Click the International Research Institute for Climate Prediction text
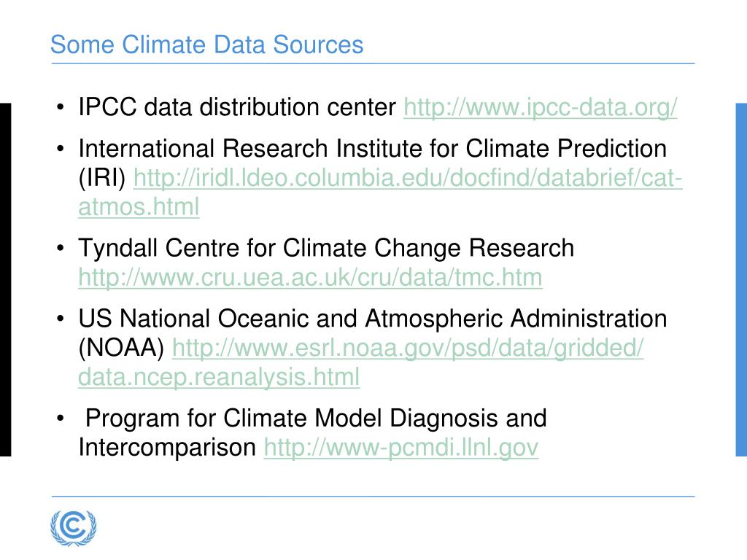 point(373,149)
